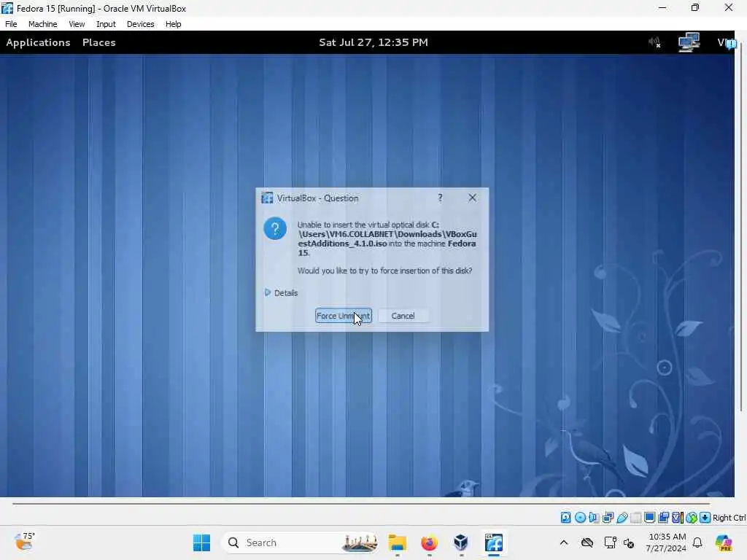This screenshot has width=747, height=560.
Task: Close the VirtualBox Question dialog with X
Action: (472, 198)
